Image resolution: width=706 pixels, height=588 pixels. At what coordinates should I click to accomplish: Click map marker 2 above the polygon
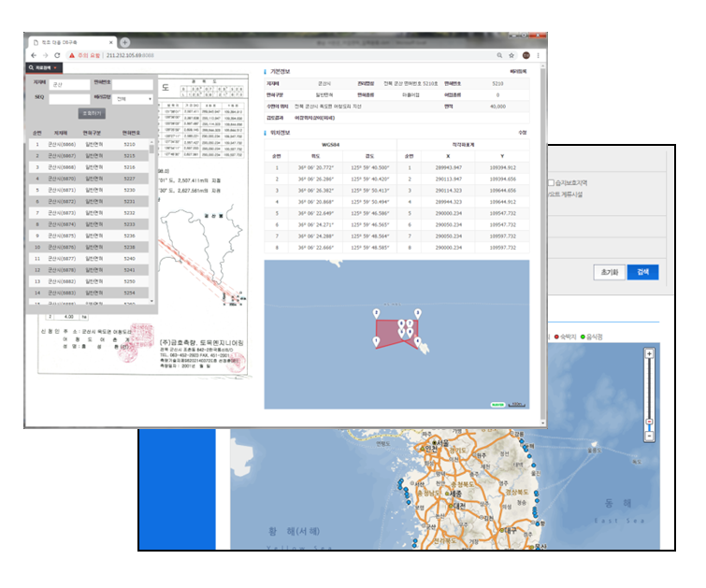[x=377, y=313]
